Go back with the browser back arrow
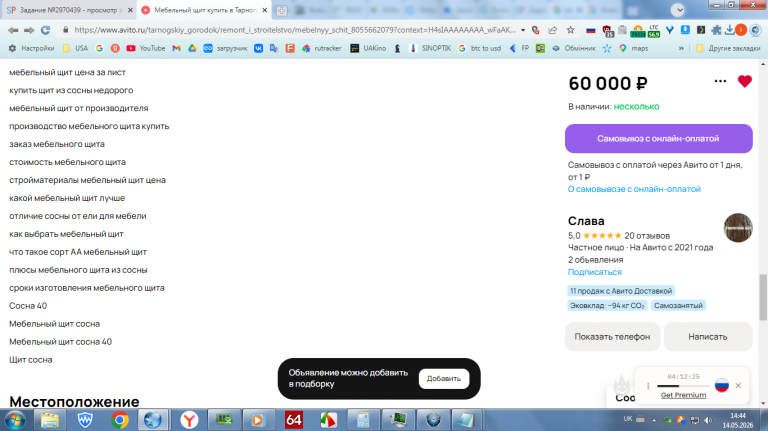The height and width of the screenshot is (431, 768). pyautogui.click(x=13, y=30)
